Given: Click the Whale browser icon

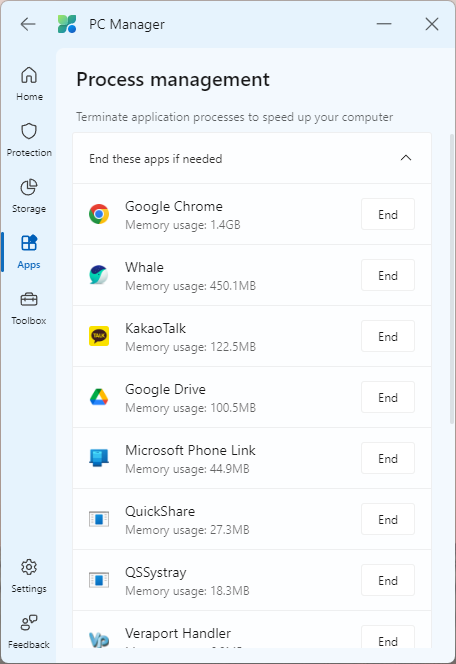Looking at the screenshot, I should [99, 275].
